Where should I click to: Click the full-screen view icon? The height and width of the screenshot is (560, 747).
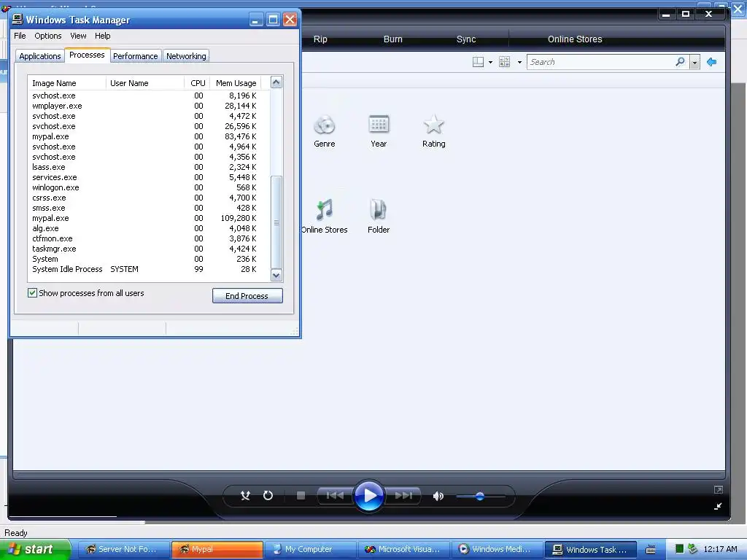coord(719,489)
